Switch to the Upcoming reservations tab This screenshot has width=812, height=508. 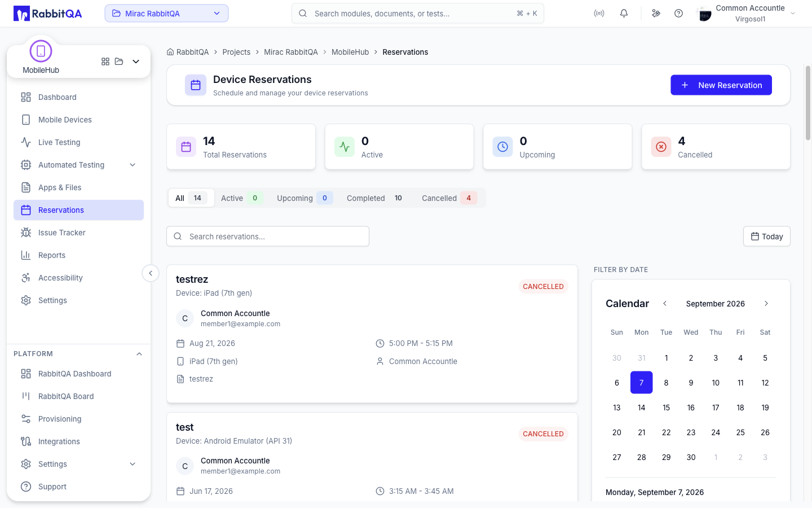tap(304, 198)
